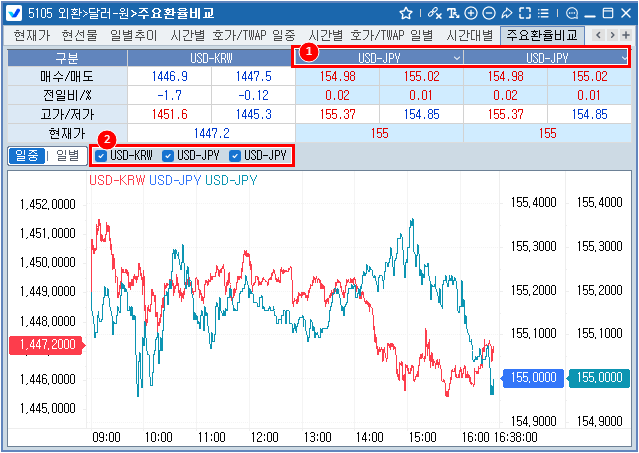Click the favorites star icon
This screenshot has width=639, height=453.
pos(406,14)
